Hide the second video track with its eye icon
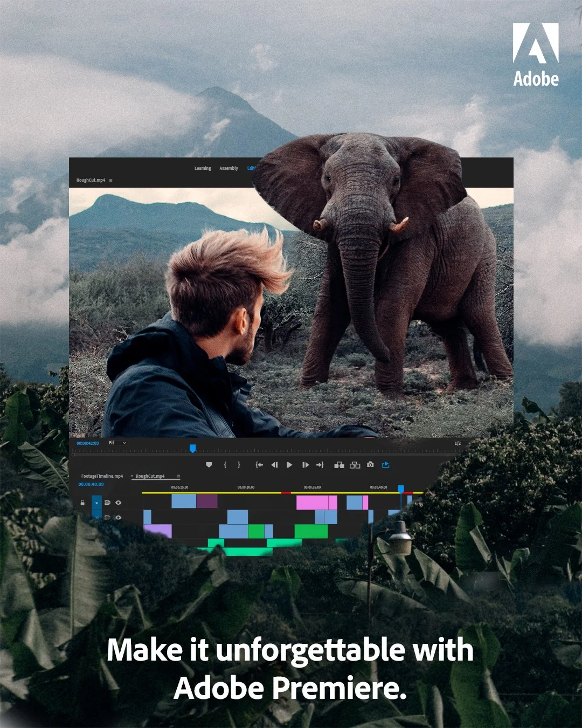 click(118, 517)
